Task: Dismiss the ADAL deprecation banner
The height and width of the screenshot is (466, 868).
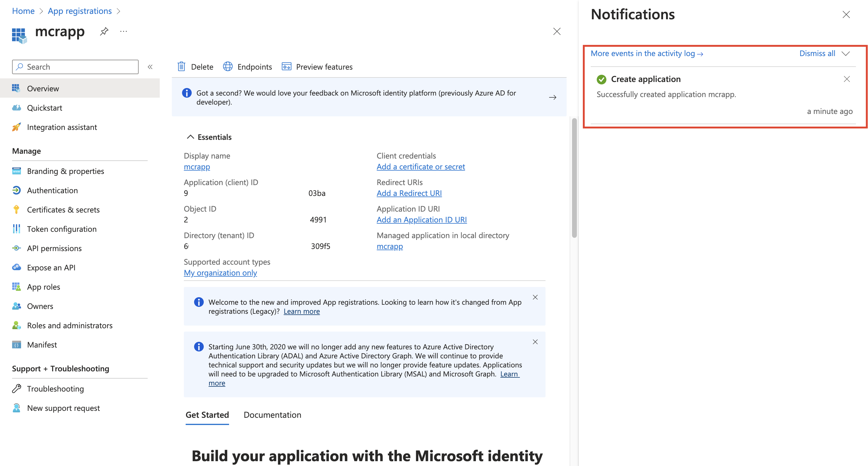Action: [x=535, y=342]
